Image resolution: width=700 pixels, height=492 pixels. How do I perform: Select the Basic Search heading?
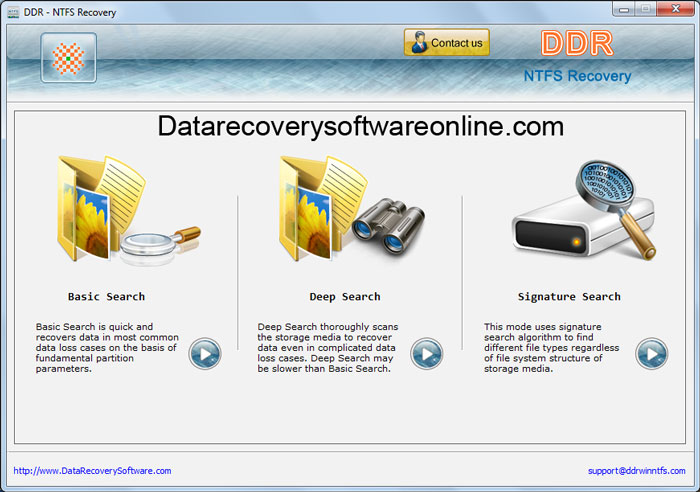pyautogui.click(x=106, y=296)
